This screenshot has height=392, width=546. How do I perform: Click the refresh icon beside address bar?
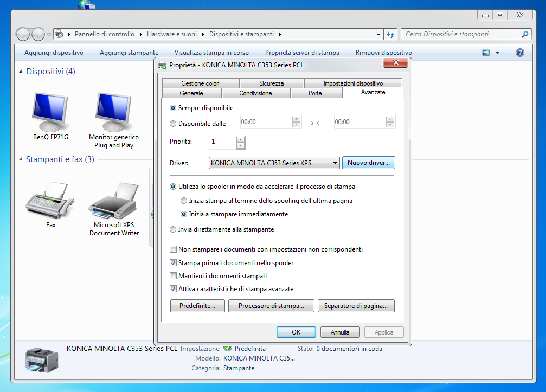coord(390,34)
